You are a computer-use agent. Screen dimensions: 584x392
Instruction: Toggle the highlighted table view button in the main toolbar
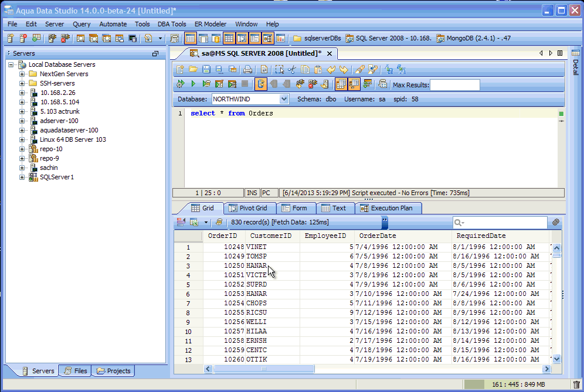coord(190,38)
